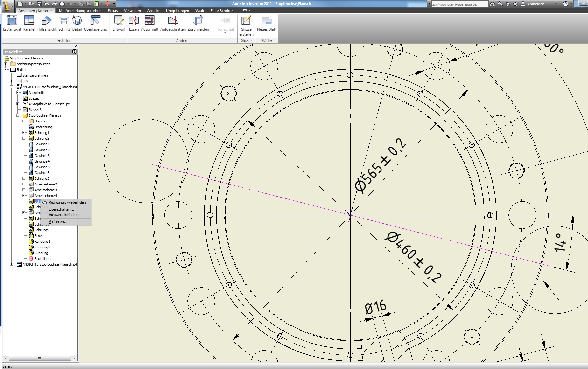Image resolution: width=588 pixels, height=369 pixels.
Task: Open the Verwalten ribbon tab
Action: click(132, 10)
